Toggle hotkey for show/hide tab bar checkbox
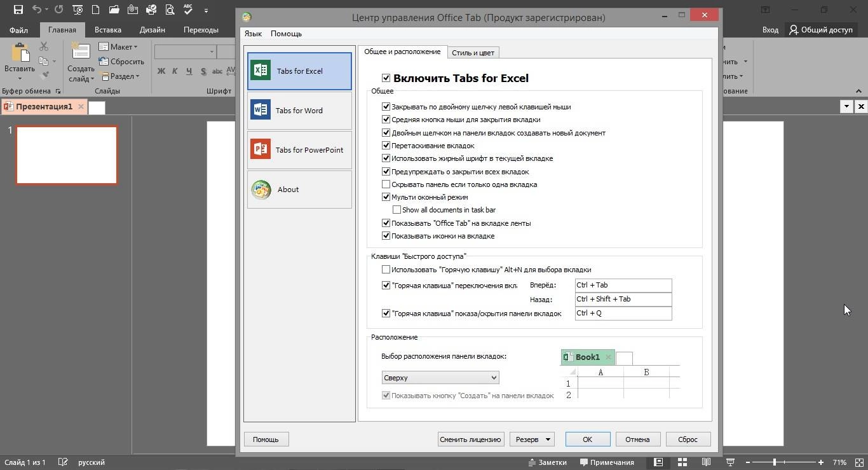Screen dimensions: 868x470 pyautogui.click(x=386, y=314)
